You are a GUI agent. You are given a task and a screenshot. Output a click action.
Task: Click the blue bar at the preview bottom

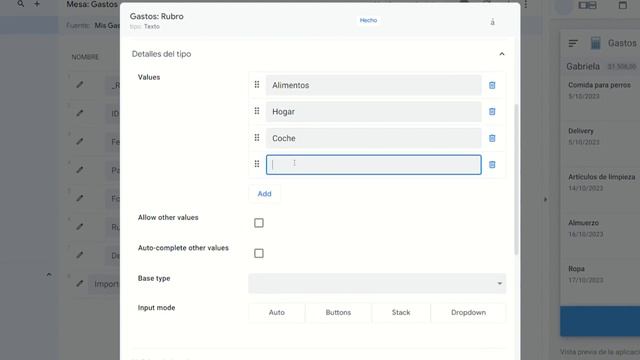(x=600, y=321)
